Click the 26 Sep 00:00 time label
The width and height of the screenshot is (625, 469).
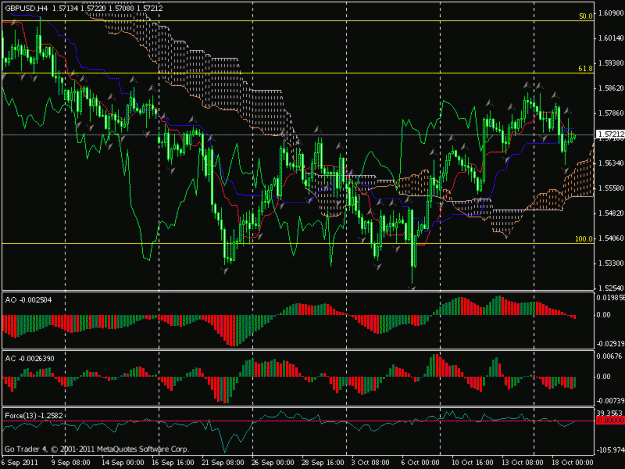click(273, 463)
